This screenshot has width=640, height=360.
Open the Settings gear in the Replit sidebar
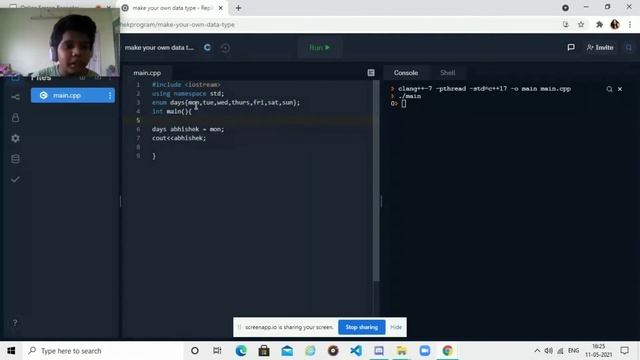(15, 138)
